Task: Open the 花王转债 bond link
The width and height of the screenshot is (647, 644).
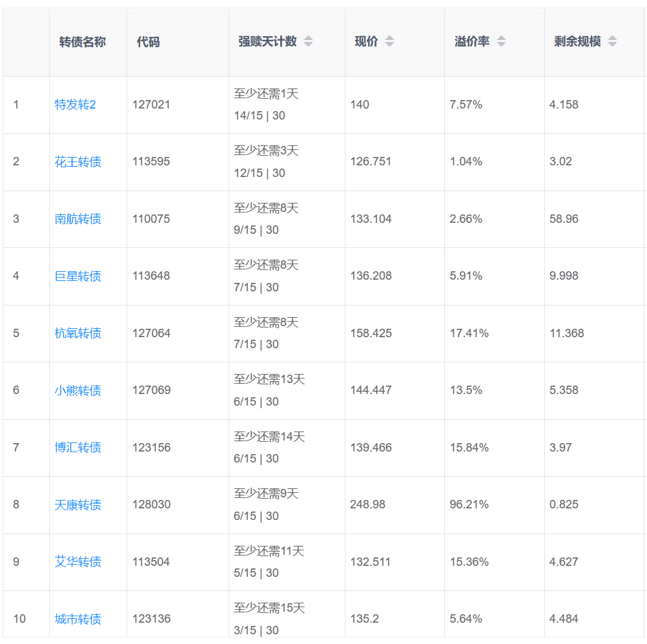Action: (77, 161)
